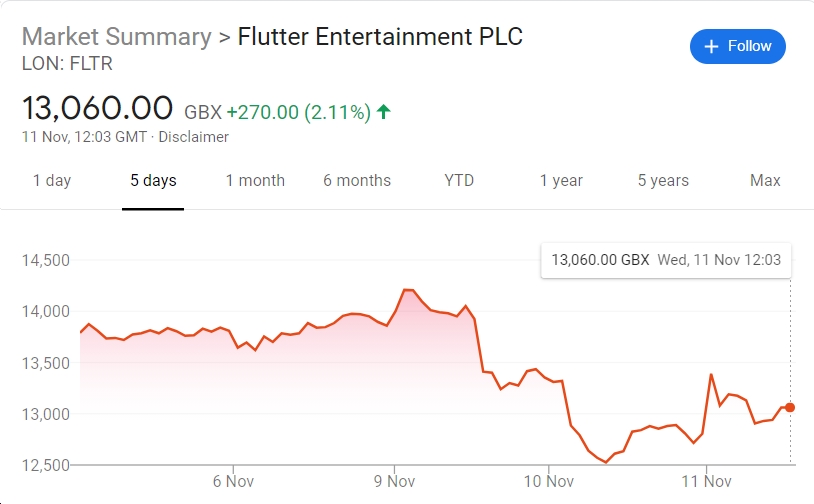Open the YTD range tab
Image resolution: width=814 pixels, height=504 pixels.
459,181
